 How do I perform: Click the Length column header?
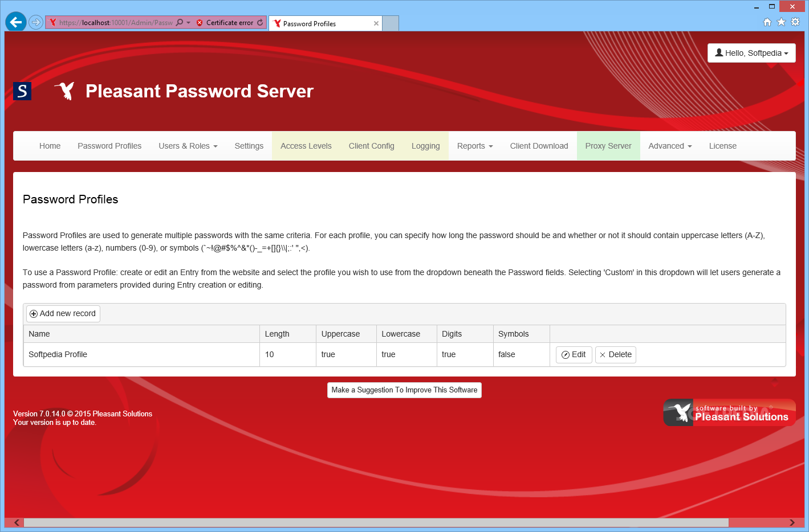(288, 334)
